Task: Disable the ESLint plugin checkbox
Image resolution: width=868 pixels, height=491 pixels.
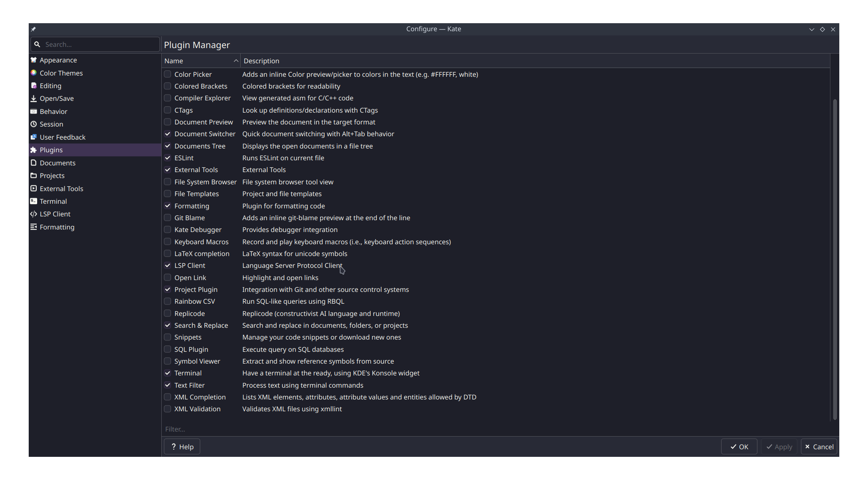Action: [x=168, y=158]
